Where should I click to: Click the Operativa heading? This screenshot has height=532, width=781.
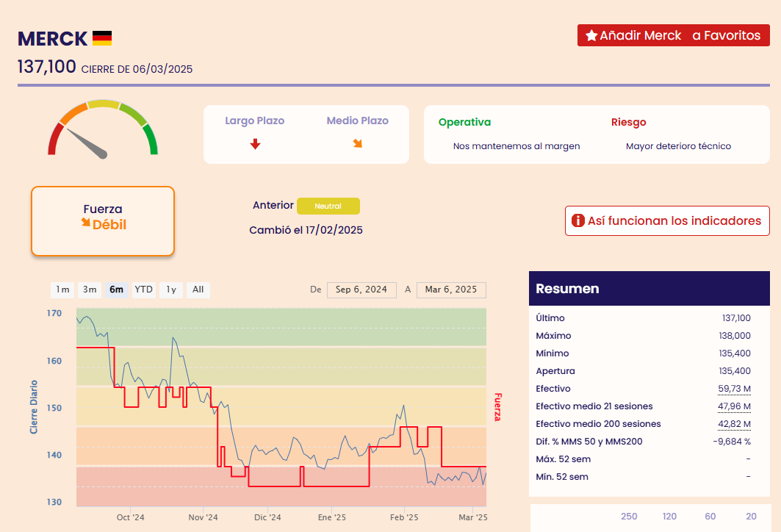(465, 123)
